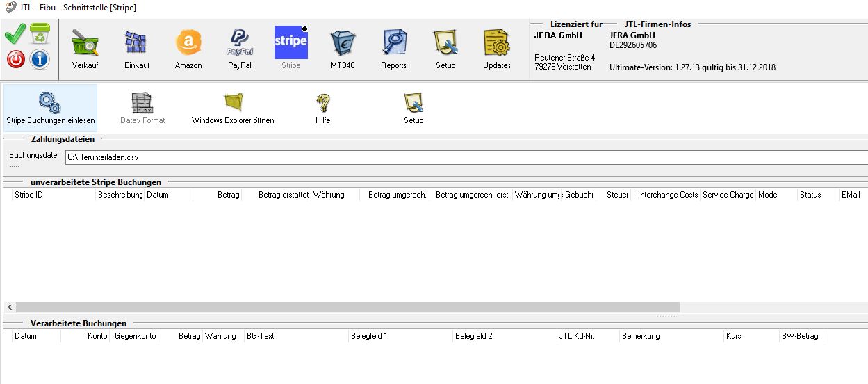The width and height of the screenshot is (868, 384).
Task: Open Setup in the main toolbar
Action: pos(445,49)
